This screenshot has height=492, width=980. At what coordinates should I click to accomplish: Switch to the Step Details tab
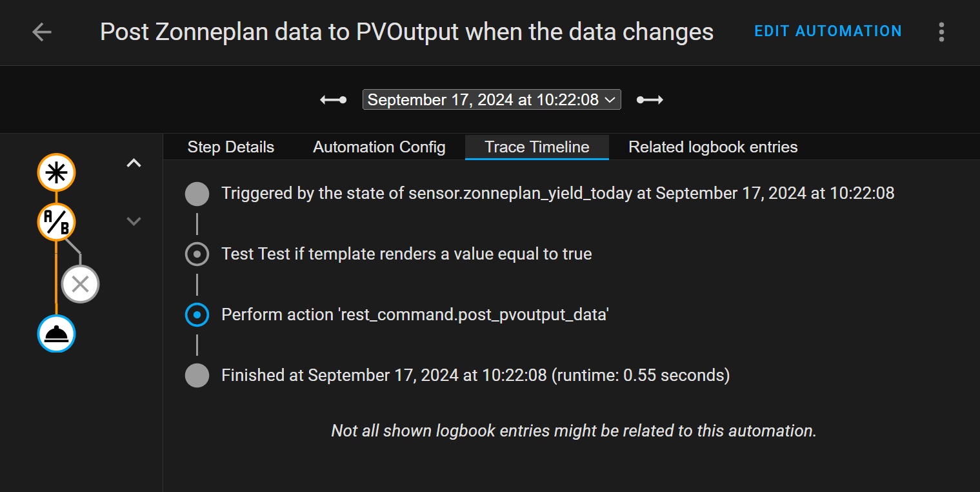click(231, 147)
